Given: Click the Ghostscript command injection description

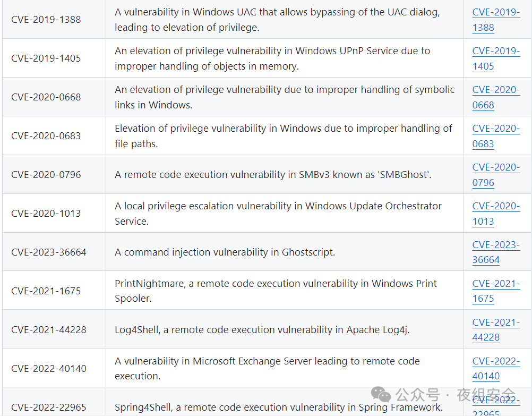Looking at the screenshot, I should point(225,252).
